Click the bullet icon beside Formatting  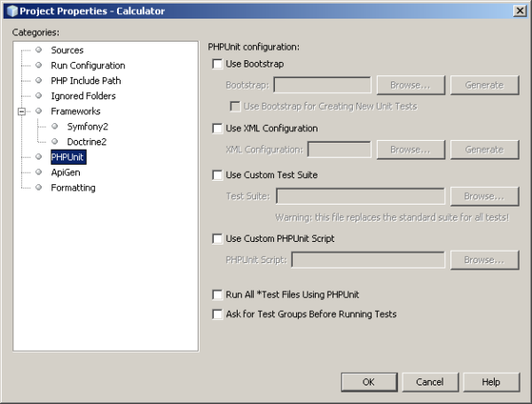pyautogui.click(x=39, y=188)
